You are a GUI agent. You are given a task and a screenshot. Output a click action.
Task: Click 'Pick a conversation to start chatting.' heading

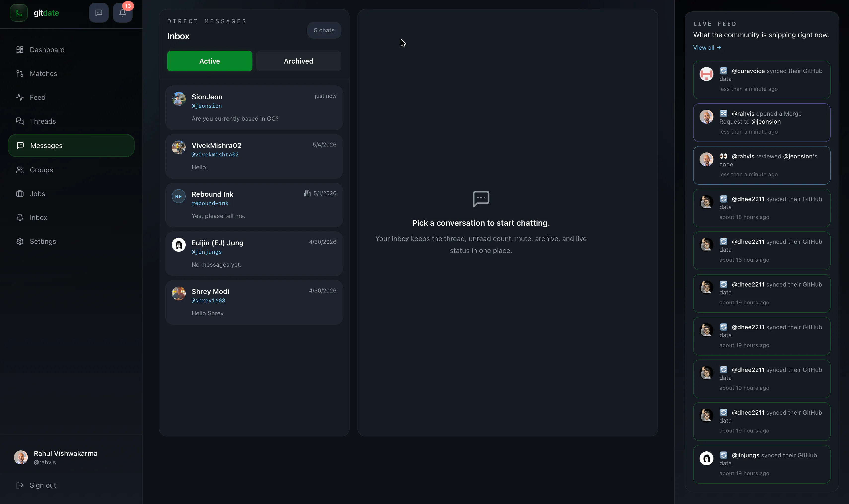481,223
